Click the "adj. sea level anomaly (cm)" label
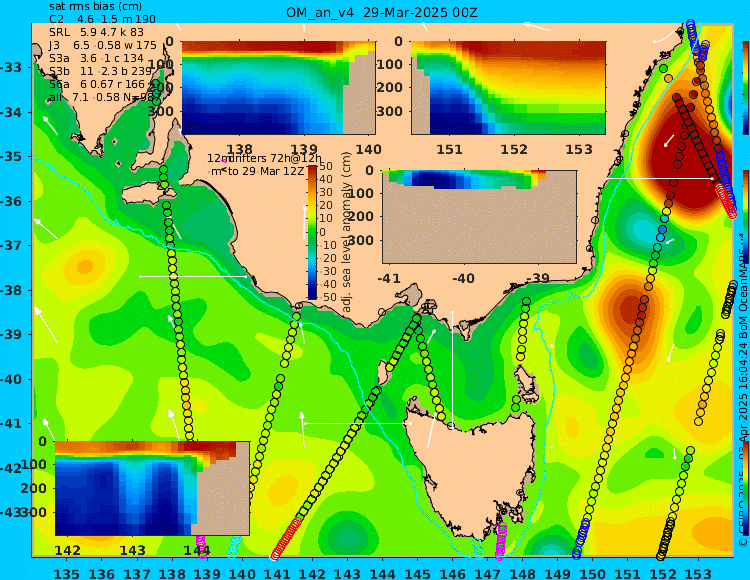This screenshot has height=580, width=750. [347, 232]
